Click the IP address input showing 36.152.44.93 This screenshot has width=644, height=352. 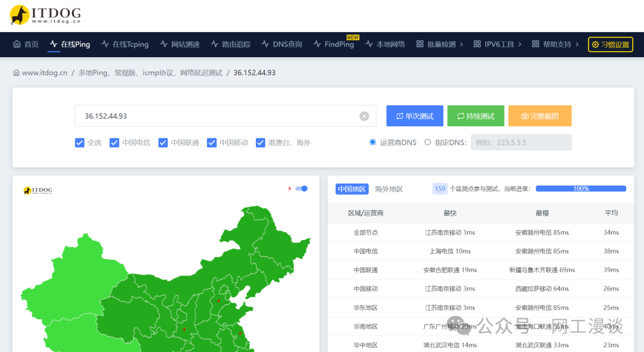[x=225, y=116]
